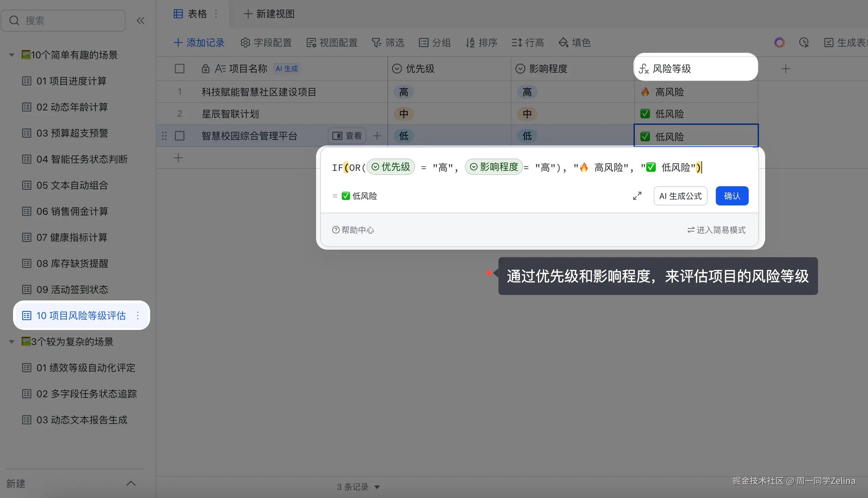Click drag handle of 智慧校园 row
The image size is (868, 498).
click(x=164, y=136)
